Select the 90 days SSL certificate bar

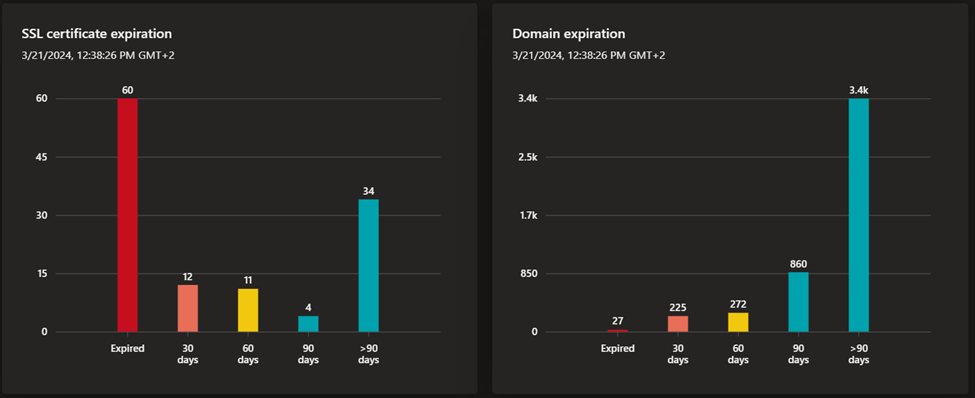tap(308, 324)
